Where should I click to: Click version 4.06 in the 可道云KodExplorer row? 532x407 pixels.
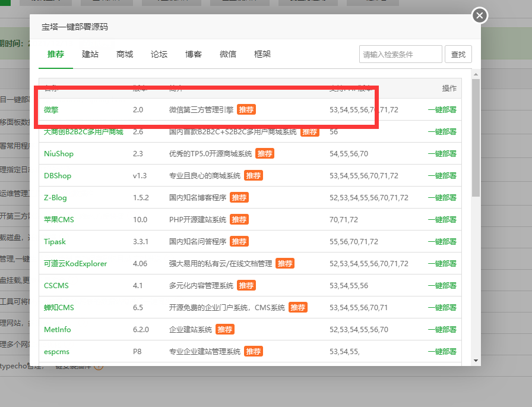coord(140,264)
